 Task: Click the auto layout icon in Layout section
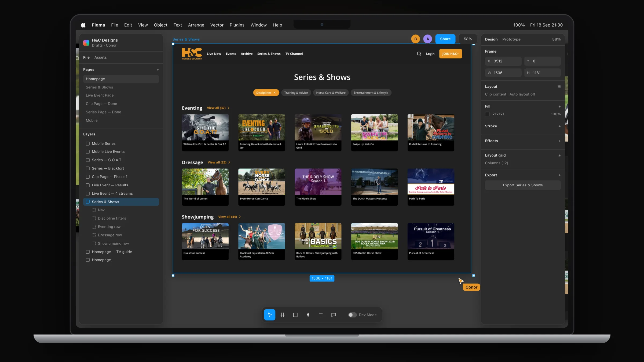(559, 87)
